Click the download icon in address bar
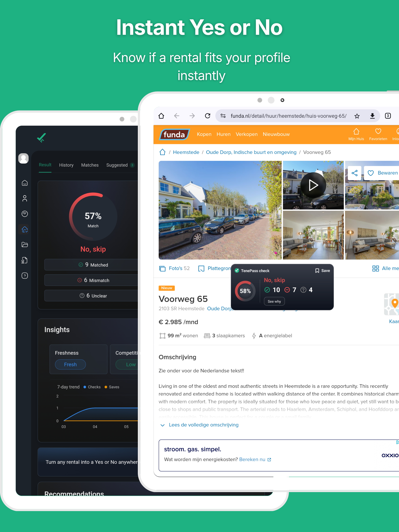Viewport: 399px width, 532px height. 372,116
